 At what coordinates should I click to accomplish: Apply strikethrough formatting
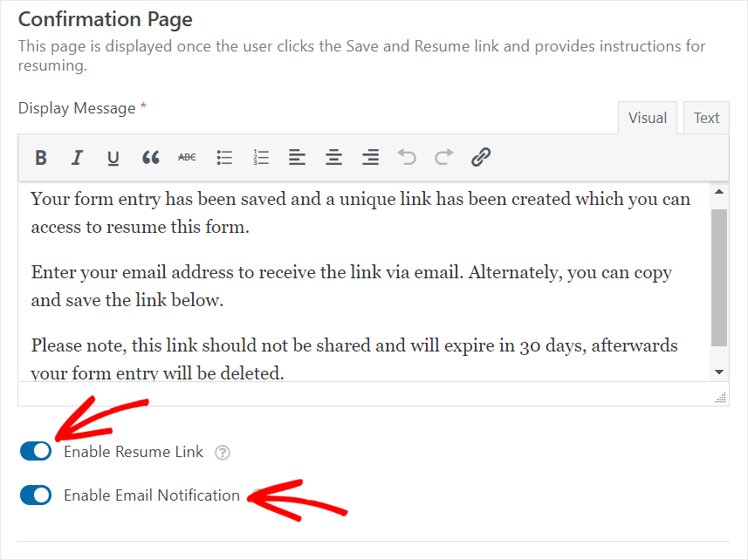click(187, 157)
